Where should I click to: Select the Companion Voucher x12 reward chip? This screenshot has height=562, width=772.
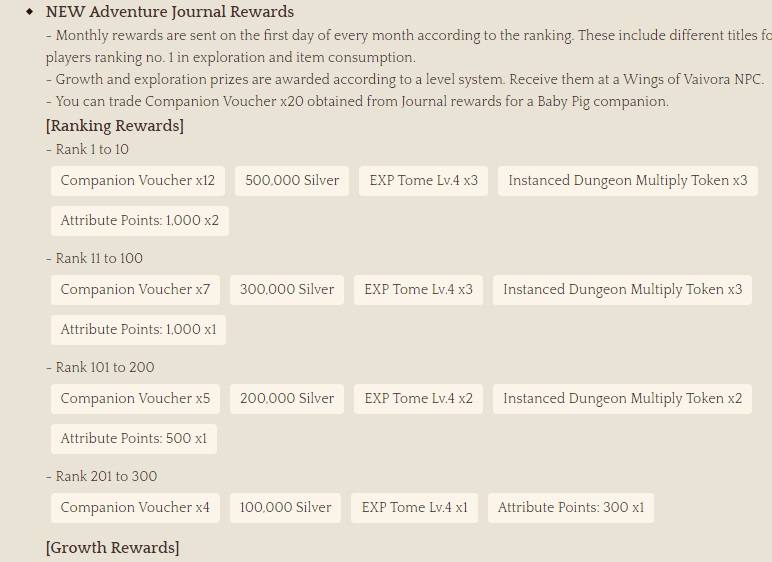pyautogui.click(x=138, y=181)
